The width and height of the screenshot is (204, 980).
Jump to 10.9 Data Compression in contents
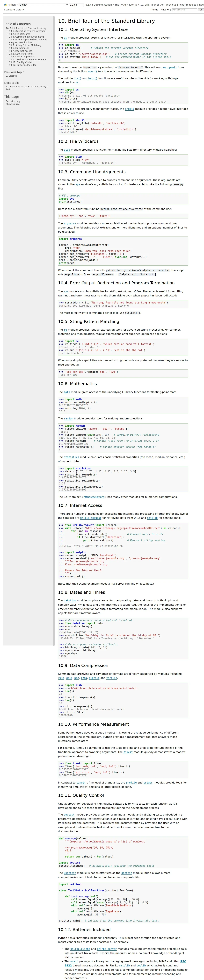[22, 57]
